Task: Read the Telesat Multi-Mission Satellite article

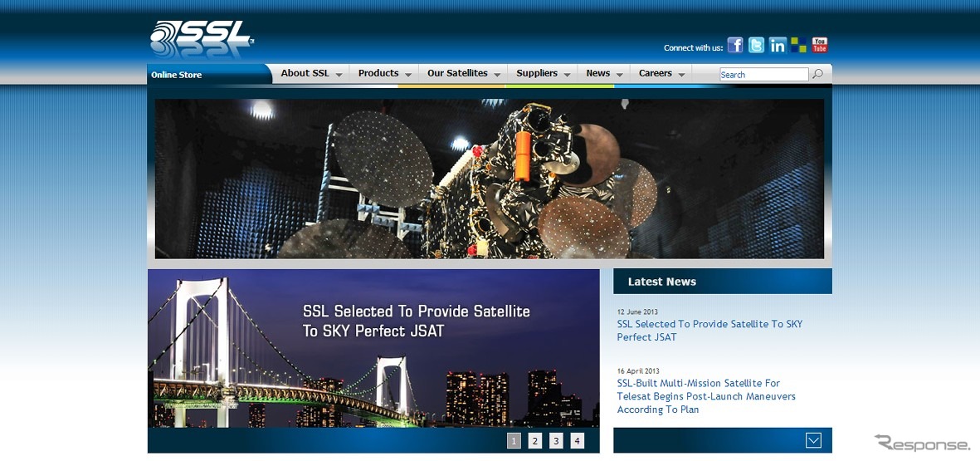Action: click(x=705, y=396)
